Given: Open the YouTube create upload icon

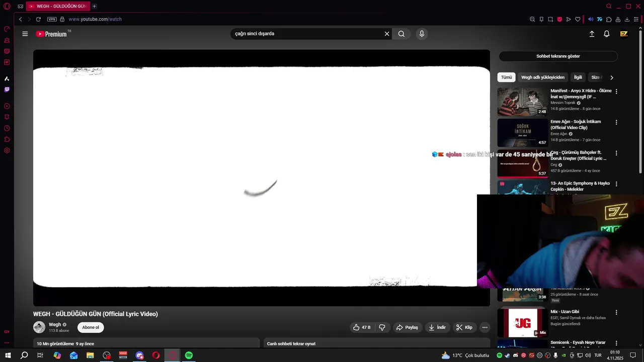Looking at the screenshot, I should tap(592, 34).
